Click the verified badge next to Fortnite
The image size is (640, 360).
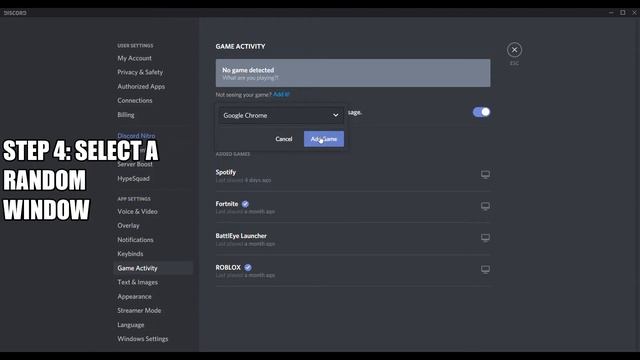coord(245,204)
